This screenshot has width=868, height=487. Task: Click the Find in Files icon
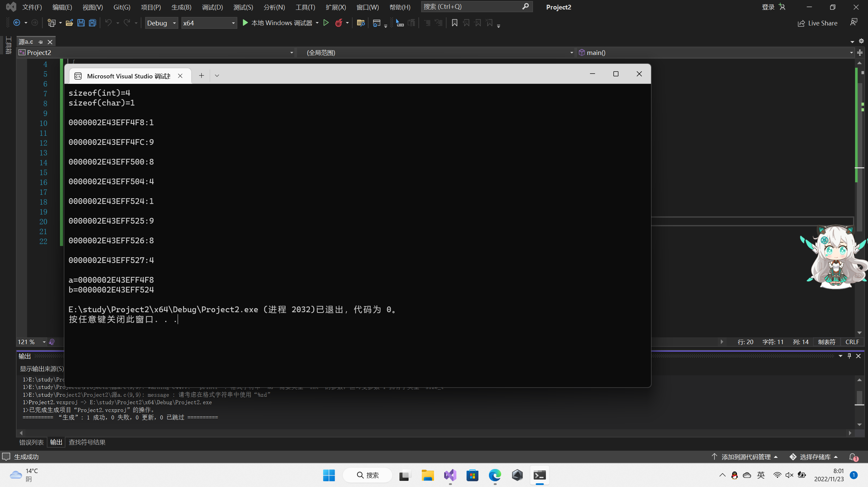[360, 23]
